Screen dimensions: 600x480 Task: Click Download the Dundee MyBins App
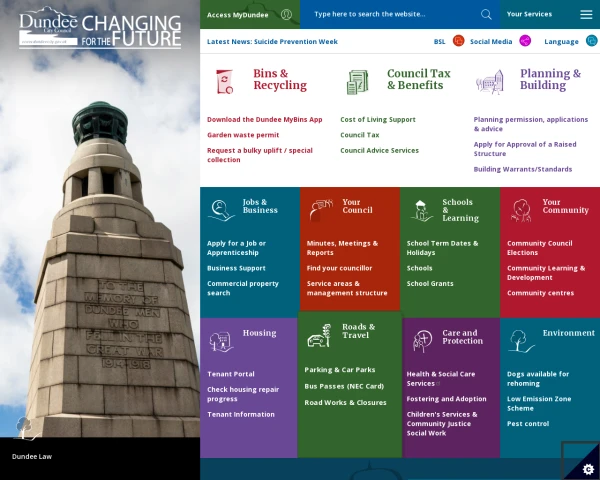click(264, 119)
